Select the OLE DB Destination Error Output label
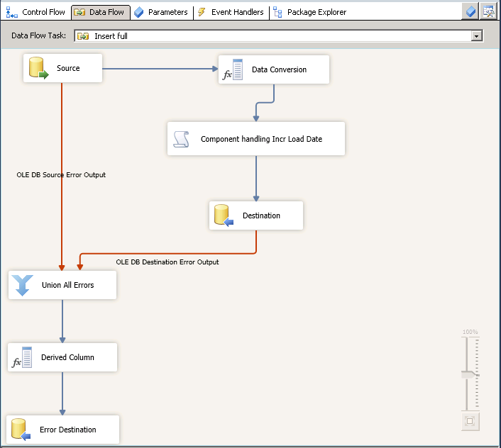This screenshot has width=501, height=448. (x=167, y=262)
